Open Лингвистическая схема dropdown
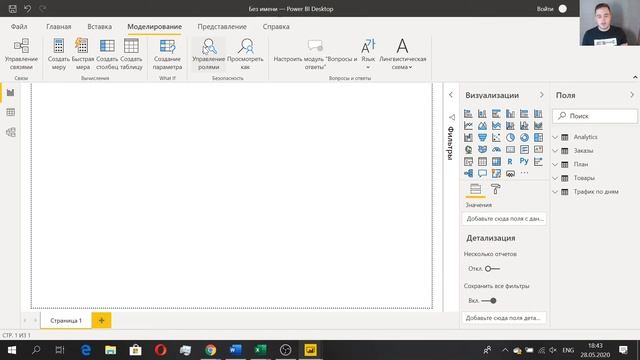Screen dimensions: 640x360 pos(402,54)
